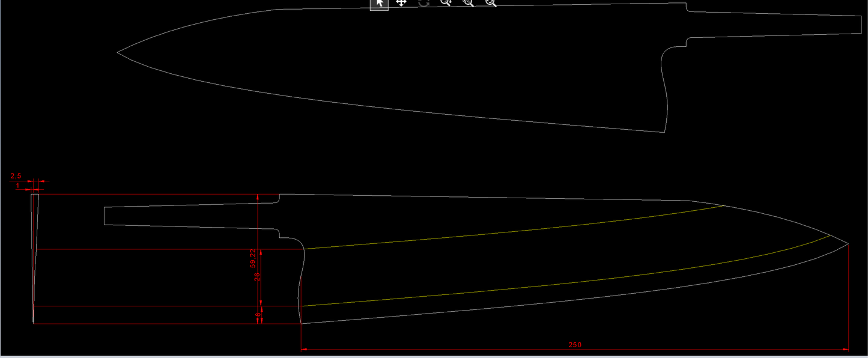
Task: Select the 59.22 height dimension text
Action: (253, 258)
